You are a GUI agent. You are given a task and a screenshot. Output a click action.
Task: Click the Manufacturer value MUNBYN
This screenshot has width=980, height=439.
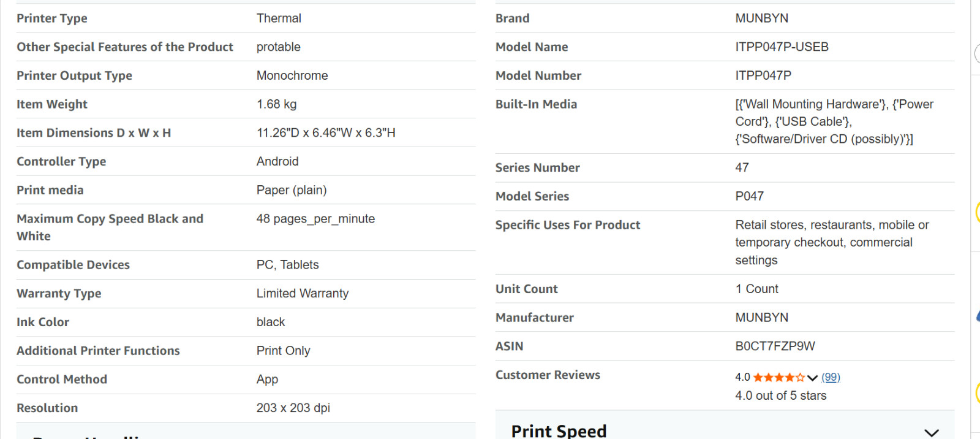pos(762,318)
